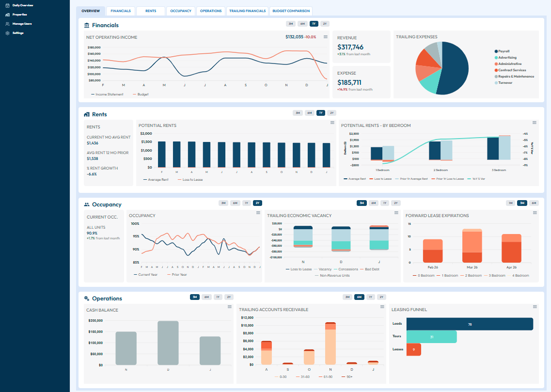This screenshot has width=551, height=392.
Task: Toggle Concessions legend in vacancy chart
Action: coord(346,269)
